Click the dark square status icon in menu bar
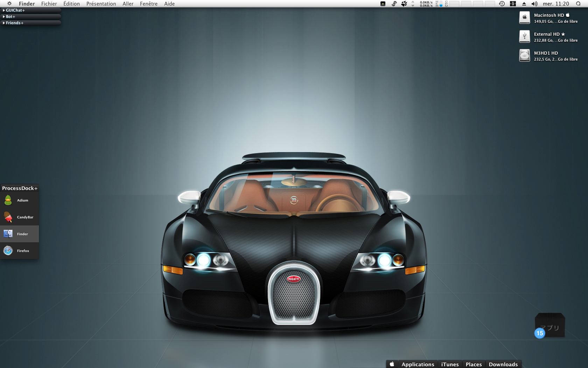Viewport: 588px width, 368px height. click(x=383, y=4)
